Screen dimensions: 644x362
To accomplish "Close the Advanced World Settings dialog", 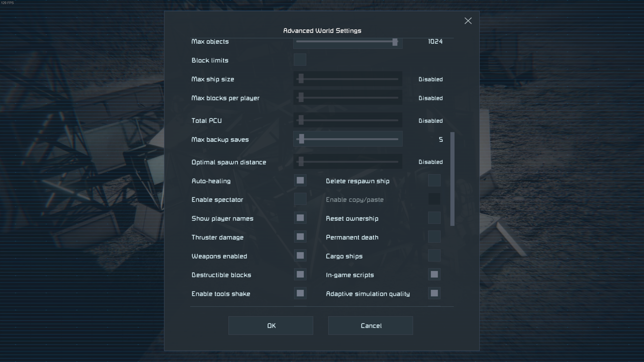I will (x=468, y=21).
